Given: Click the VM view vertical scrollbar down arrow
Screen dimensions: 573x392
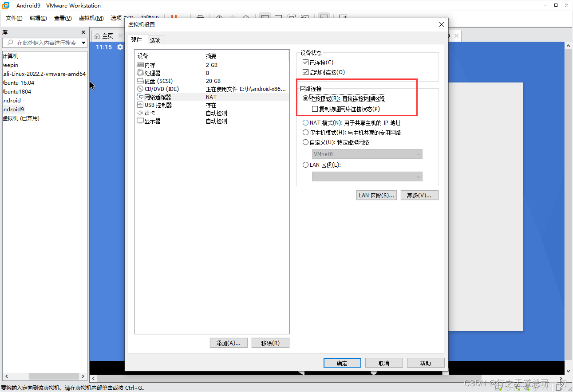Looking at the screenshot, I should tap(569, 371).
